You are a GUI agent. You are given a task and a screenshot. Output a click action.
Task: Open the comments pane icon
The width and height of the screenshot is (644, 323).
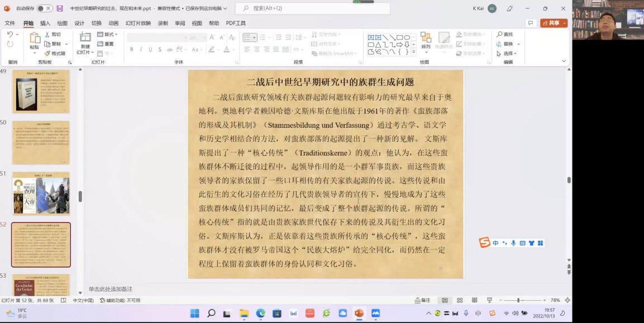point(530,23)
